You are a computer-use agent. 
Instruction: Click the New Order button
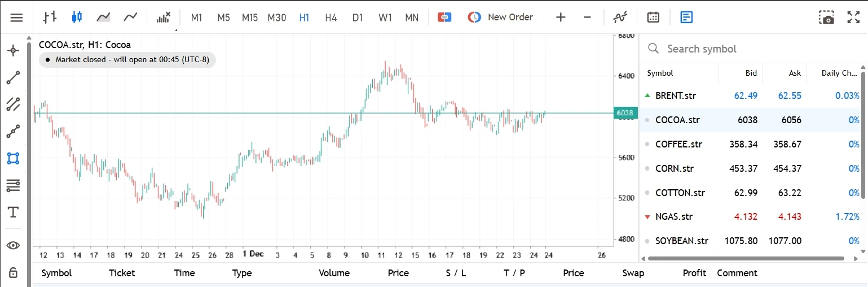pyautogui.click(x=500, y=18)
